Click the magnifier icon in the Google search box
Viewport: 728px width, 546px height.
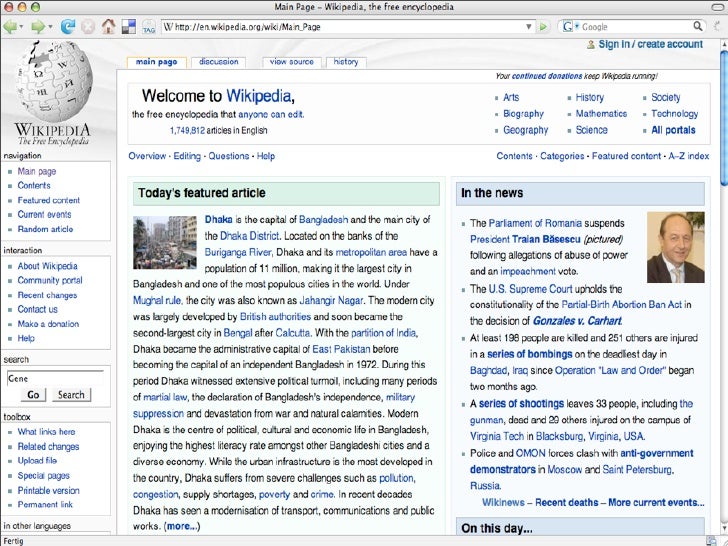[697, 26]
